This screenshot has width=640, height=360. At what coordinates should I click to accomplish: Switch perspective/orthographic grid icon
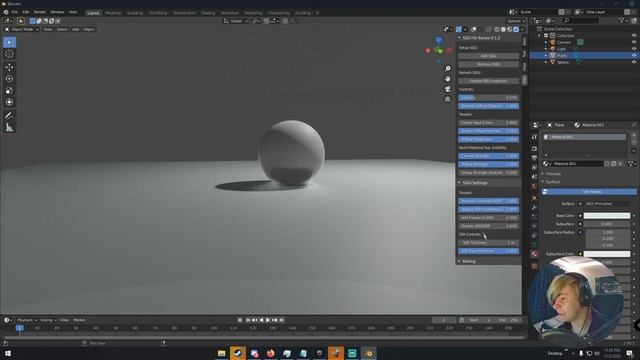pyautogui.click(x=448, y=99)
